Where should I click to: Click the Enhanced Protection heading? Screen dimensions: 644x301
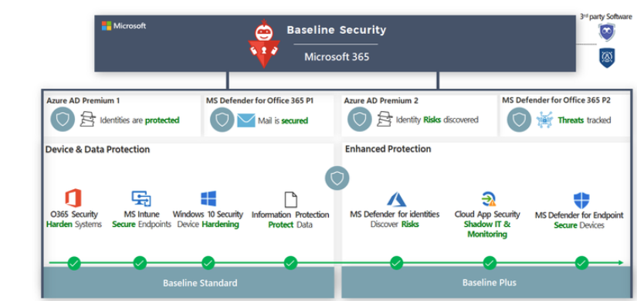(x=388, y=149)
